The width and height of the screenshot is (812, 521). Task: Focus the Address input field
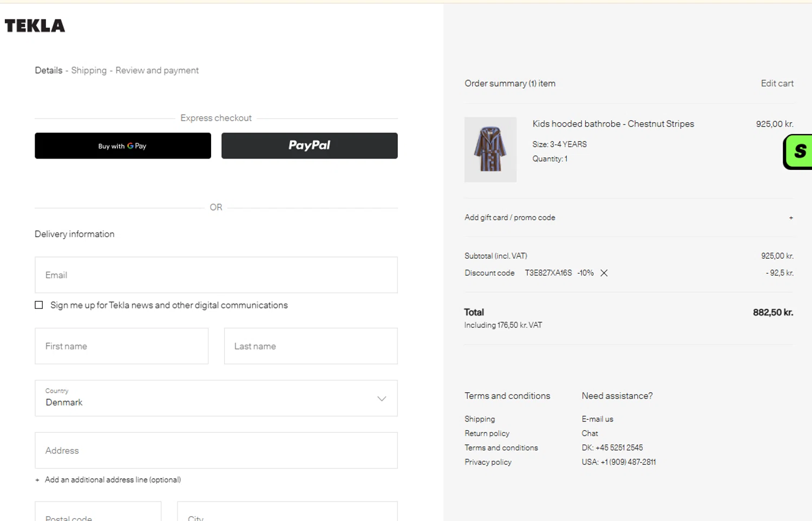(216, 451)
